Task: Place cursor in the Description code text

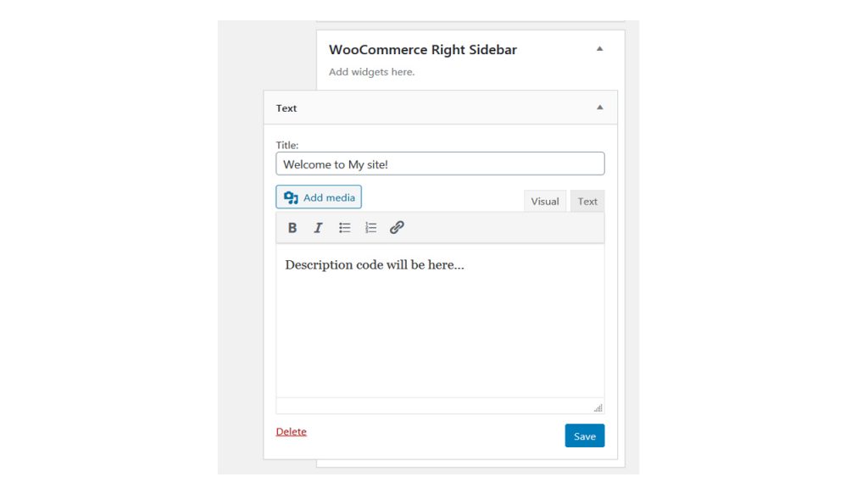Action: click(375, 265)
